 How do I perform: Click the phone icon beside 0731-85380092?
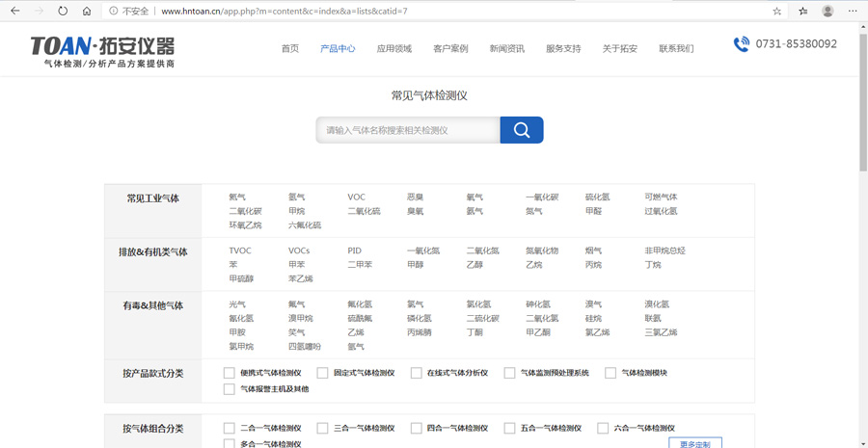(x=742, y=44)
